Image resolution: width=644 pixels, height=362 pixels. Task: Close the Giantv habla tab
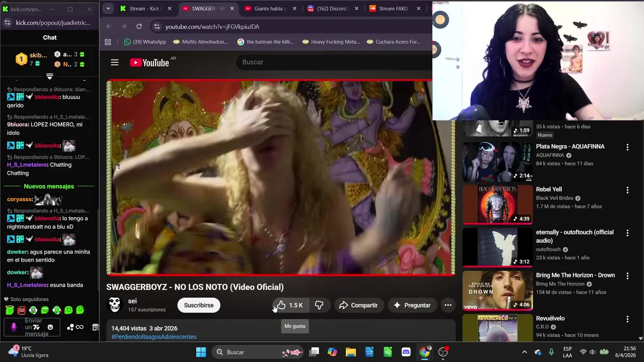click(x=294, y=9)
